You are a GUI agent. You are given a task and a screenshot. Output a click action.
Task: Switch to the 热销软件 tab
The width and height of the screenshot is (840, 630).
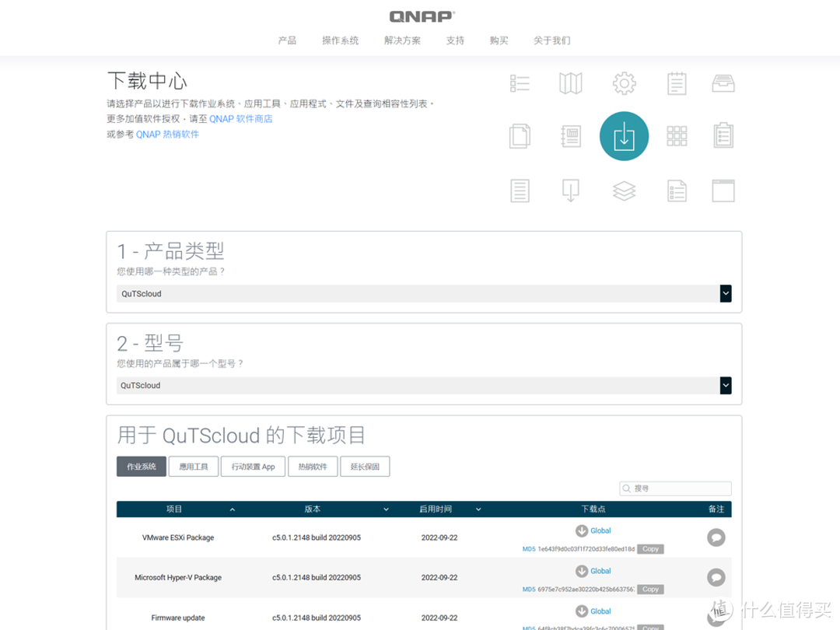point(313,467)
